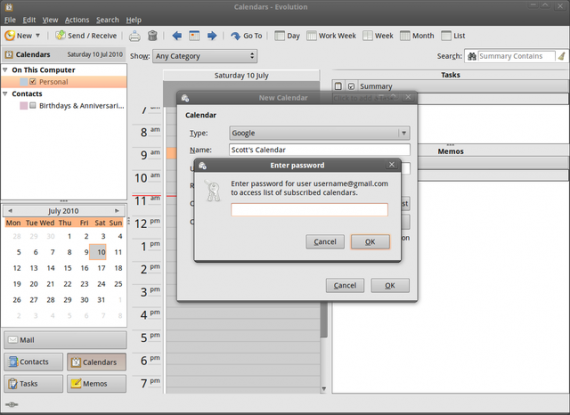Click the Select Today calendar icon
Screen dimensions: 570x415
click(x=194, y=36)
